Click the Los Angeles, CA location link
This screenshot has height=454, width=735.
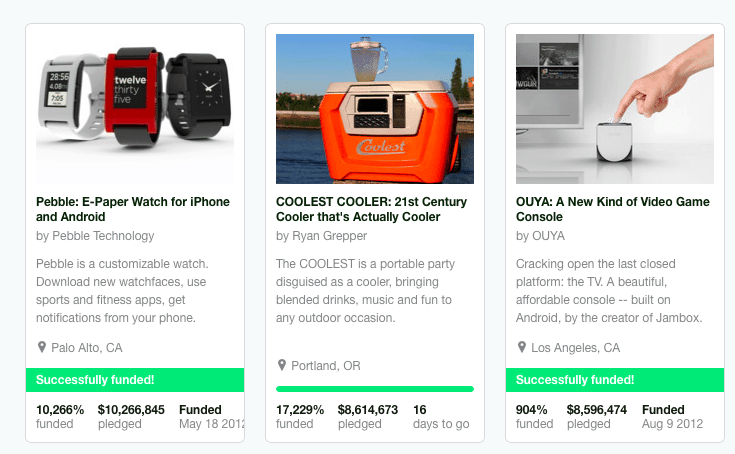click(x=577, y=348)
